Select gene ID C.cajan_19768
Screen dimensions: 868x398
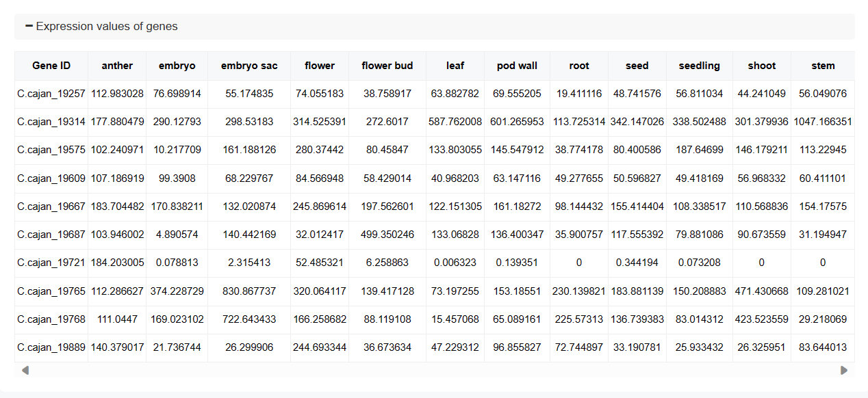51,319
